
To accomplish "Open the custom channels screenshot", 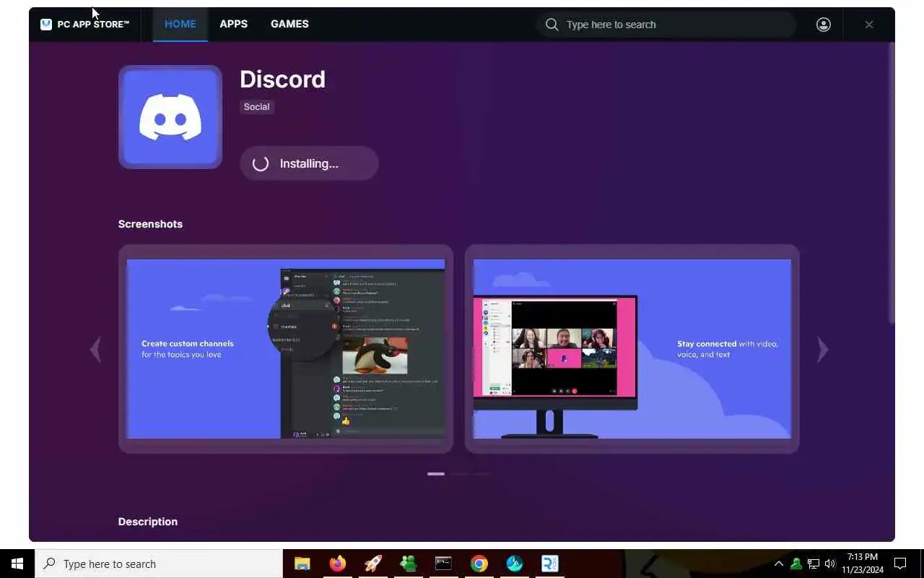I will (x=286, y=349).
